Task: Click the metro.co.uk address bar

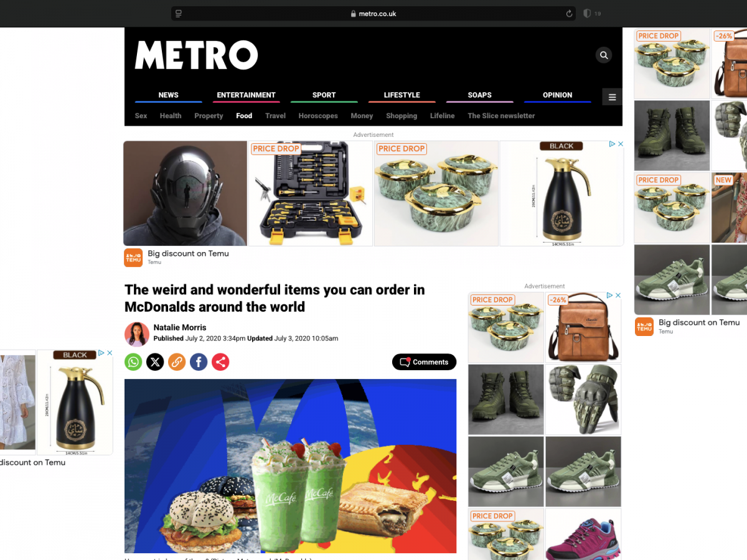Action: pos(374,14)
